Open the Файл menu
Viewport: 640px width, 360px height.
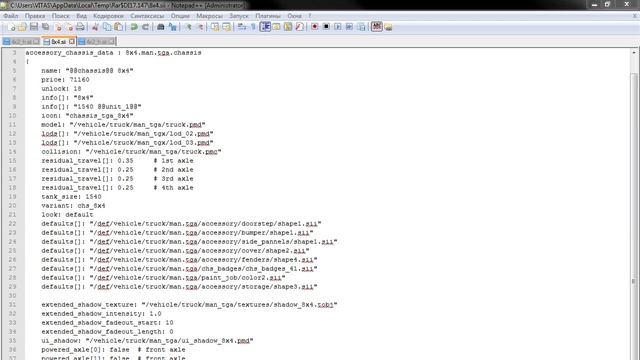tap(11, 16)
